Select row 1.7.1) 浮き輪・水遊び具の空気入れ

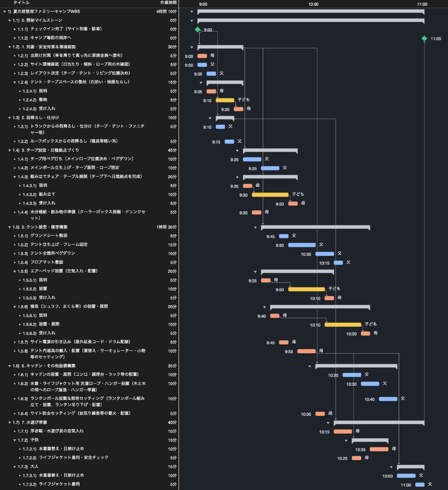90,431
